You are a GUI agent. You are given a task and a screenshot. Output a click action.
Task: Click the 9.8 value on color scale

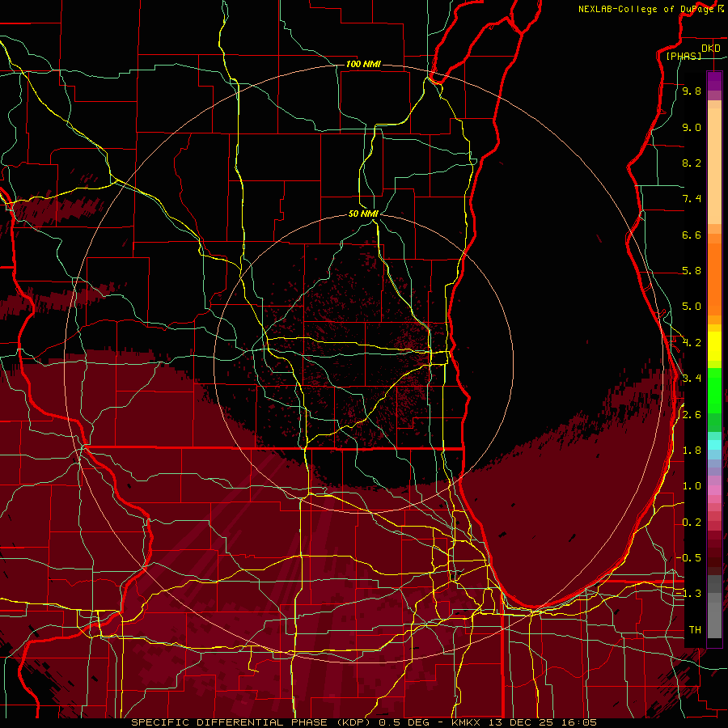pyautogui.click(x=692, y=91)
